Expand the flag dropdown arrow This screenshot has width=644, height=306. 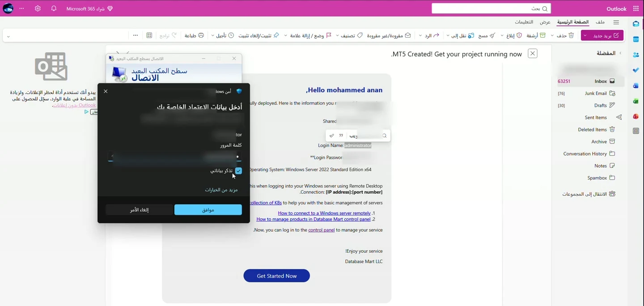[285, 35]
